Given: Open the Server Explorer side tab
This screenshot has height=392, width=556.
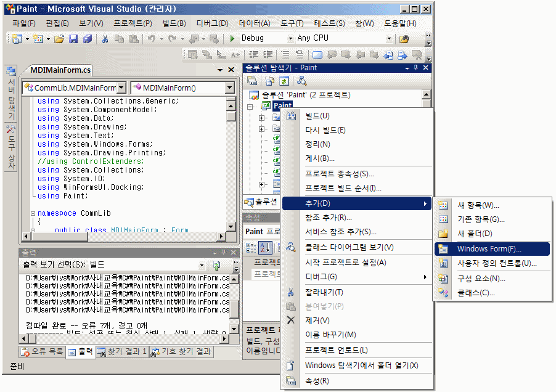Looking at the screenshot, I should pos(11,94).
